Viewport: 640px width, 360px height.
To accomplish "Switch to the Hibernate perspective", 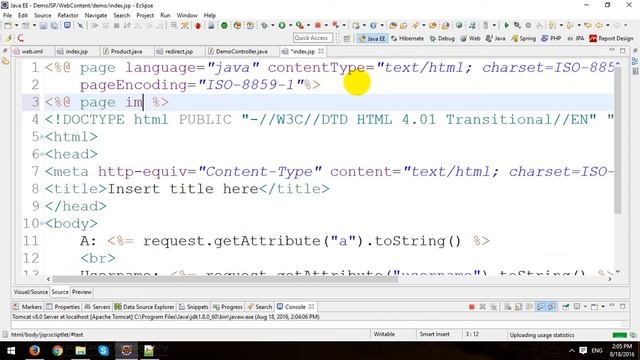I will point(408,38).
